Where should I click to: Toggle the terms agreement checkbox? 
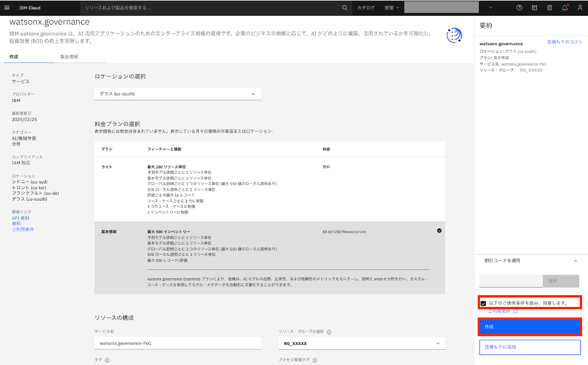pyautogui.click(x=483, y=303)
